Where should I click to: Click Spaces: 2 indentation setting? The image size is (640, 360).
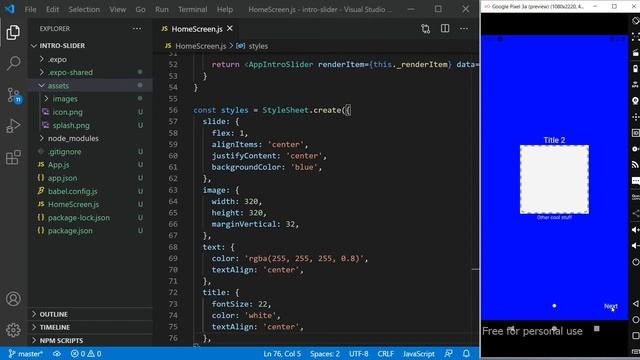pos(324,354)
